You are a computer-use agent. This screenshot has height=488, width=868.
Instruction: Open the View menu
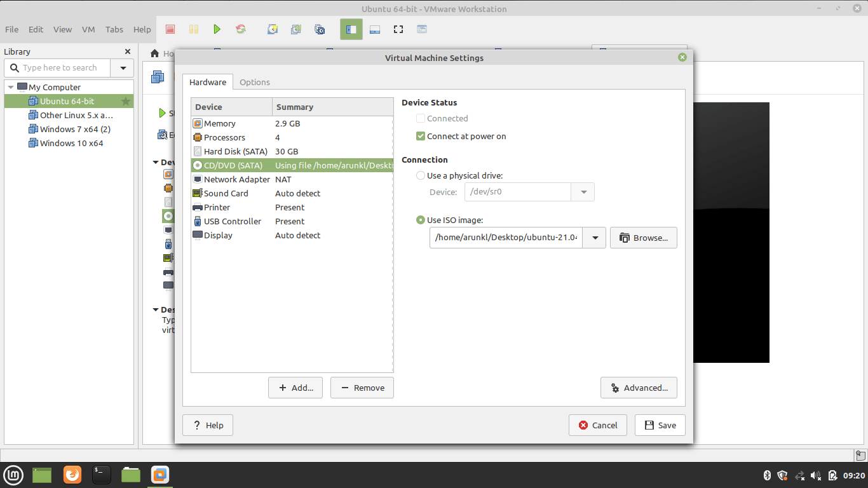pos(63,29)
